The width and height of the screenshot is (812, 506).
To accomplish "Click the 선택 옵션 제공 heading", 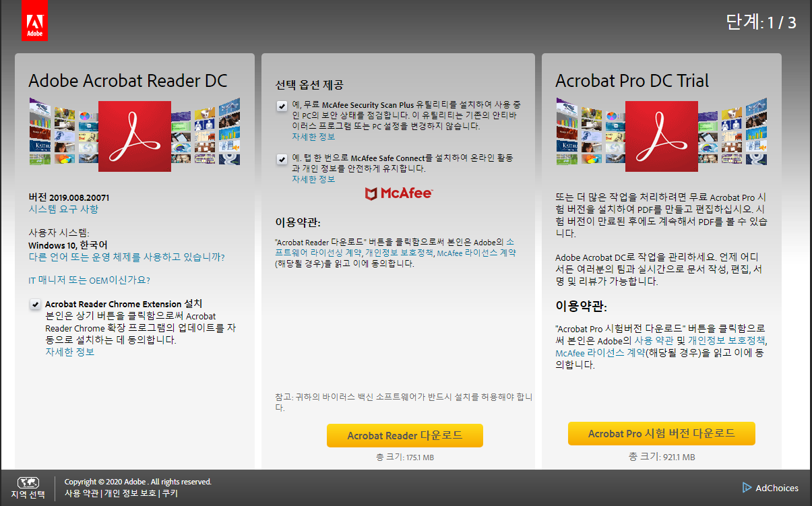I will [309, 85].
